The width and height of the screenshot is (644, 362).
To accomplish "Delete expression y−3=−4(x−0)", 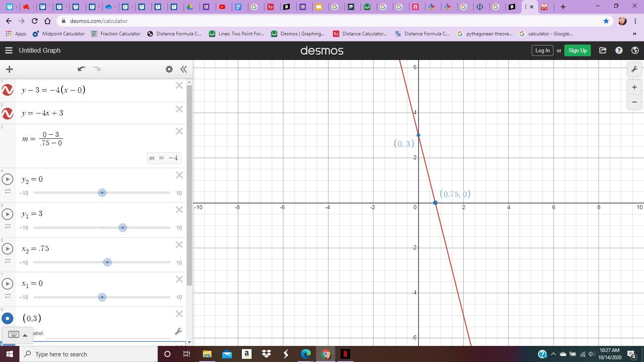I will (x=179, y=85).
